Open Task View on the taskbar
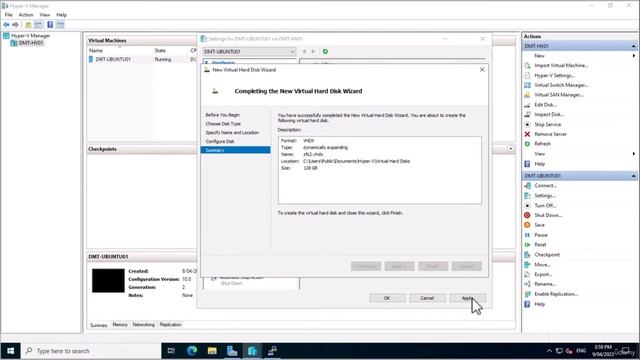 click(171, 351)
